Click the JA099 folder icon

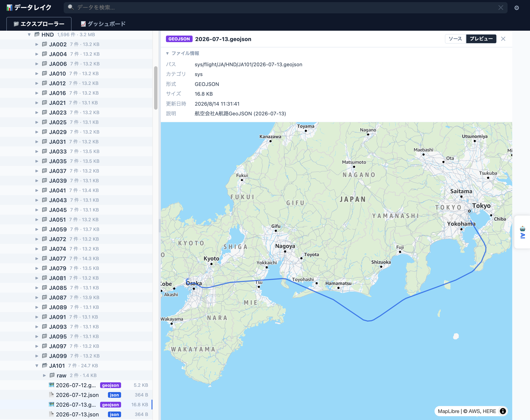(44, 356)
